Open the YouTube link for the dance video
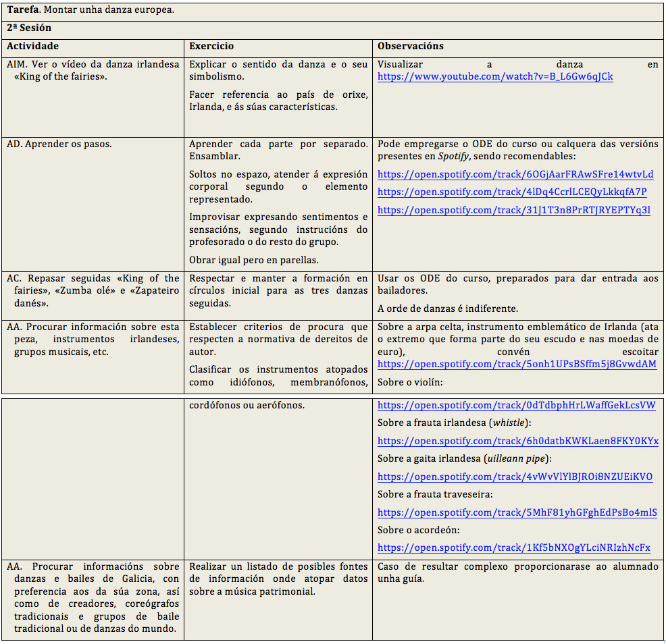 [x=495, y=77]
